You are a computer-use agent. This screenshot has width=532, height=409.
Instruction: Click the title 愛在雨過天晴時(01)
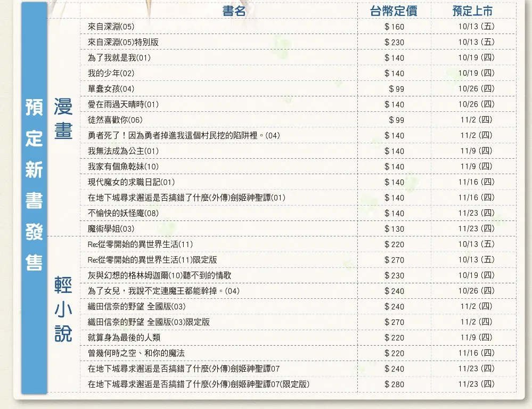point(123,104)
